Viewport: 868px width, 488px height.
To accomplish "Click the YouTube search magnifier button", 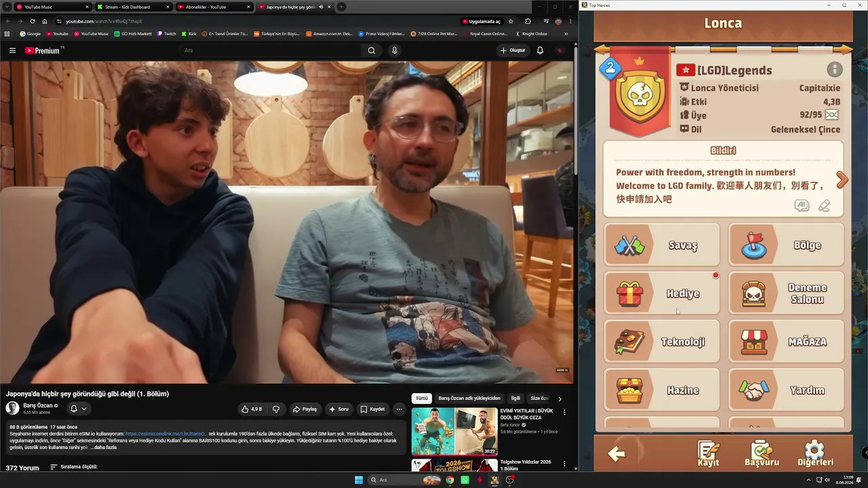I will 372,50.
